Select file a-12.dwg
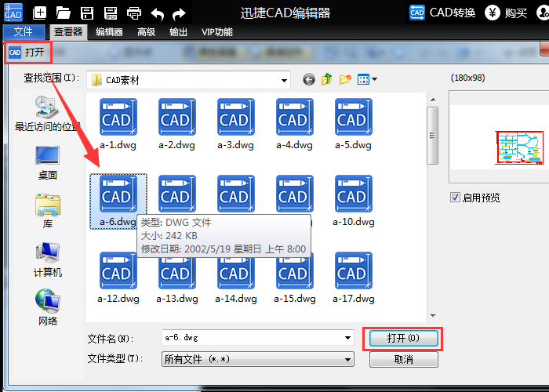Viewport: 549px width, 392px height. 118,278
